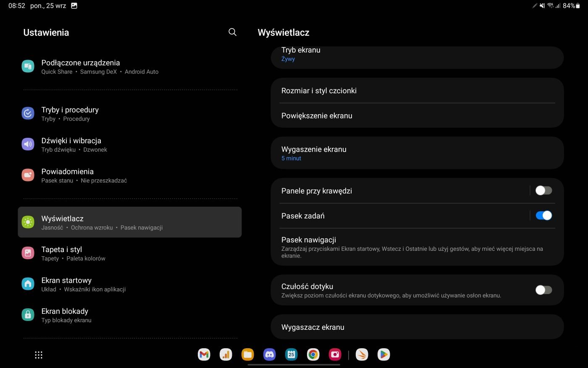Select Tapeta i styl category

pyautogui.click(x=130, y=253)
